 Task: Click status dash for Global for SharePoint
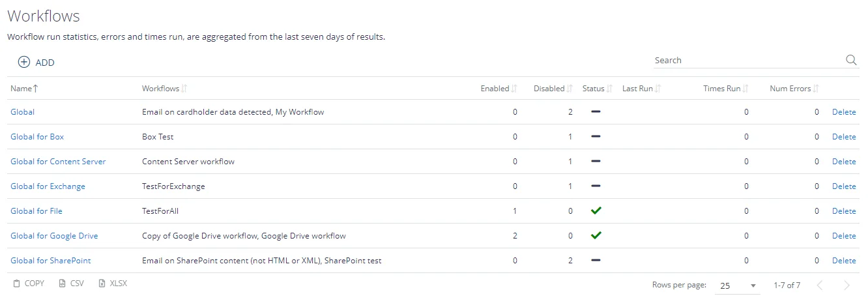coord(596,261)
